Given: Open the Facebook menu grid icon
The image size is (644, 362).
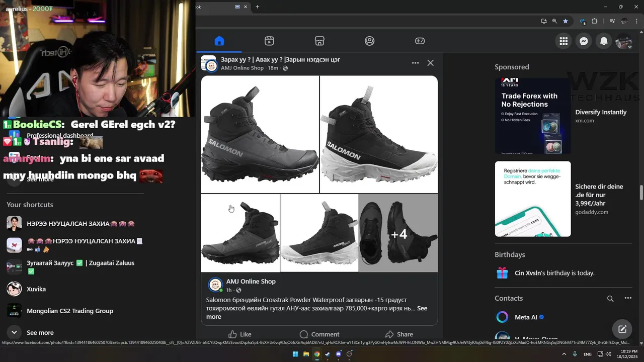Looking at the screenshot, I should pyautogui.click(x=563, y=41).
